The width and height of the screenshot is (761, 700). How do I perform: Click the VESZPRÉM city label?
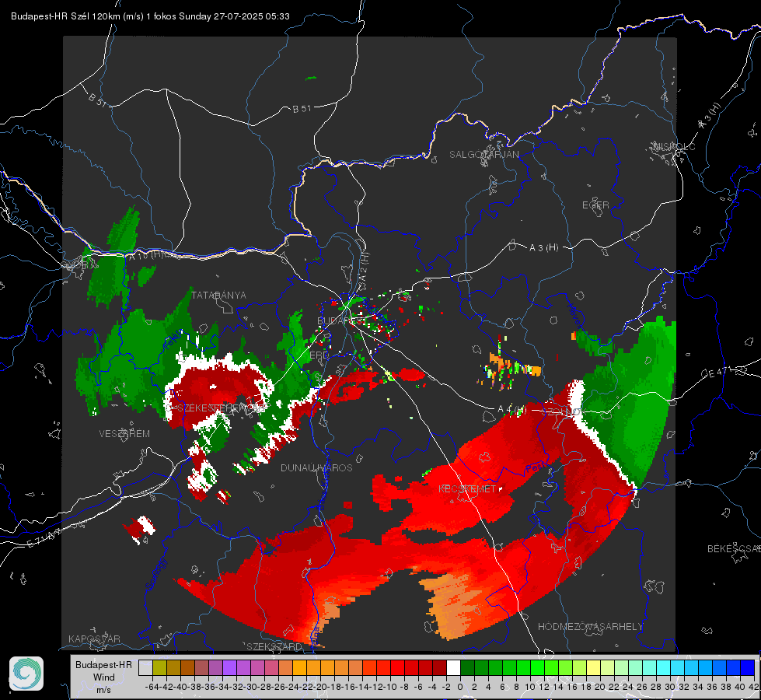(x=124, y=433)
